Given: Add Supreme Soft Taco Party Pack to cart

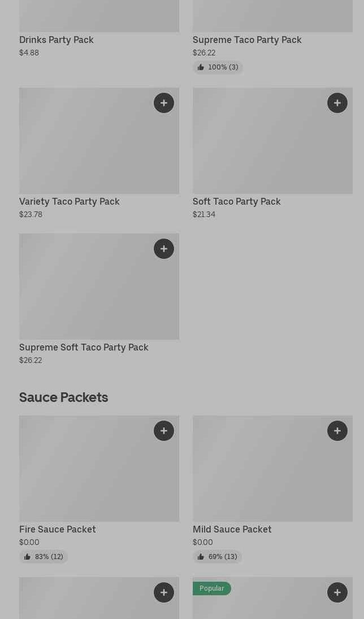Looking at the screenshot, I should [x=164, y=249].
